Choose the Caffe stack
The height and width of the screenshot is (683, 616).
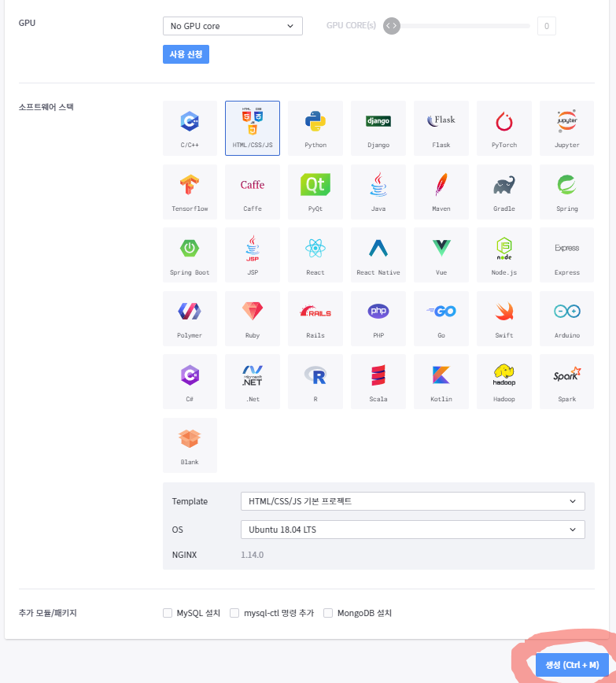pyautogui.click(x=253, y=192)
